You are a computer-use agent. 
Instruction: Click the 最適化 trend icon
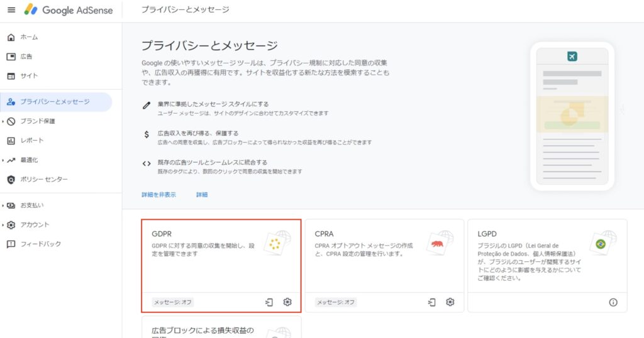(x=11, y=160)
